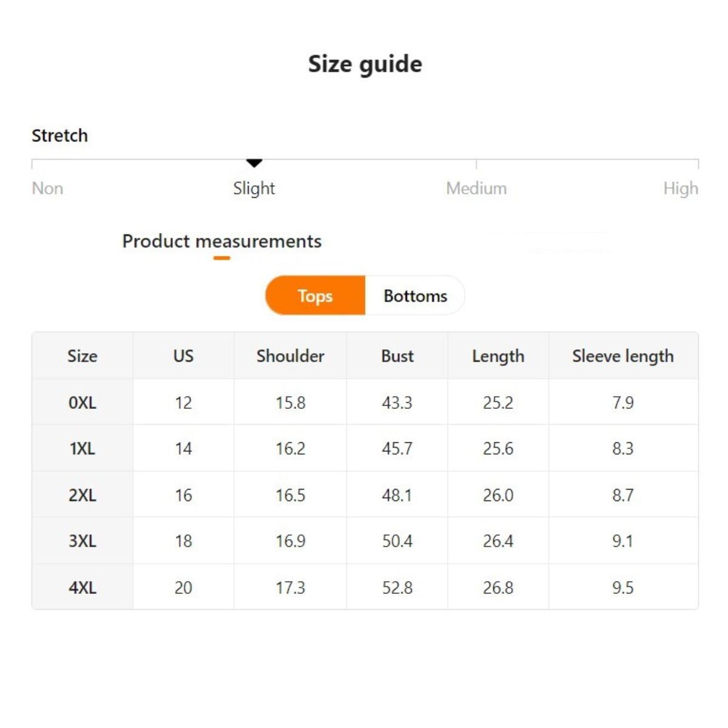The image size is (728, 728).
Task: Select the Slight stretch label
Action: coord(254,189)
